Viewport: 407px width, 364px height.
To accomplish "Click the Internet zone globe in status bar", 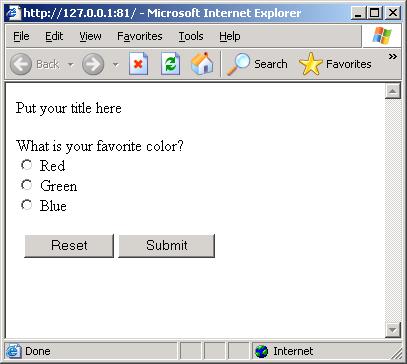I will [x=262, y=351].
